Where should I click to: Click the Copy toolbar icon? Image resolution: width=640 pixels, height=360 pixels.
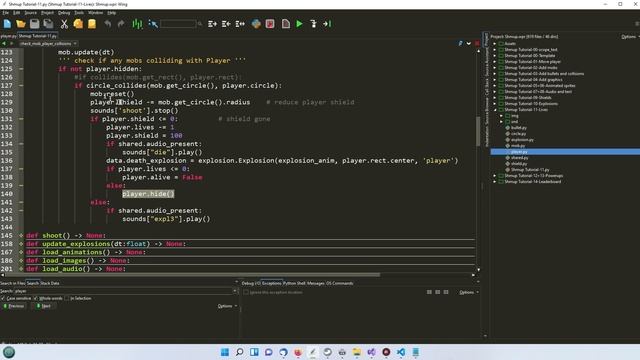(78, 24)
